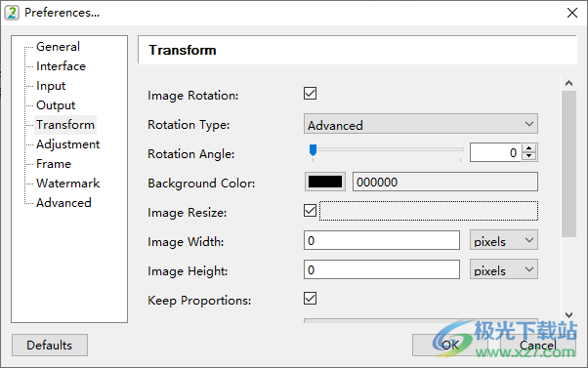
Task: Disable the Image Resize checkbox
Action: (x=311, y=211)
